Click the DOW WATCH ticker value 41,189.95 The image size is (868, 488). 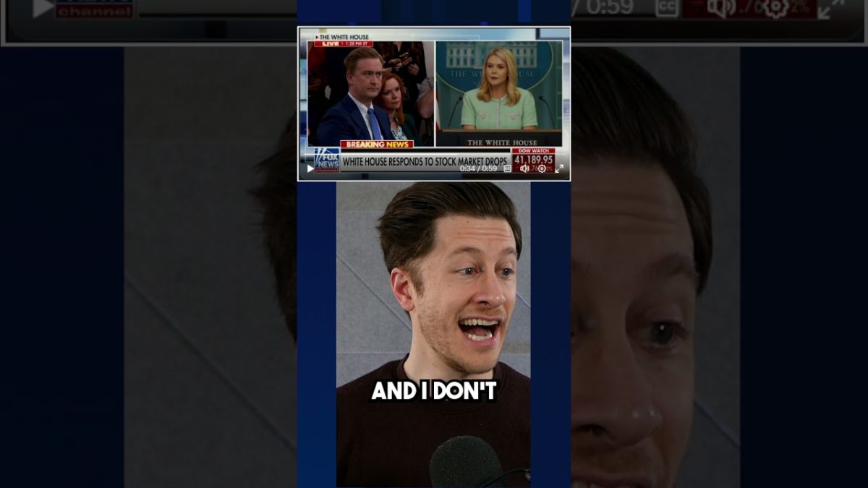tap(532, 159)
